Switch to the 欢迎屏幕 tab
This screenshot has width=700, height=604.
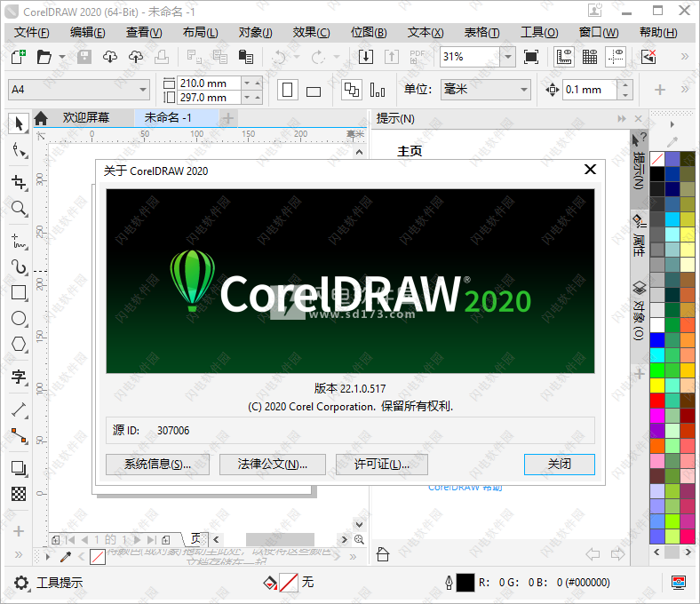click(x=85, y=118)
